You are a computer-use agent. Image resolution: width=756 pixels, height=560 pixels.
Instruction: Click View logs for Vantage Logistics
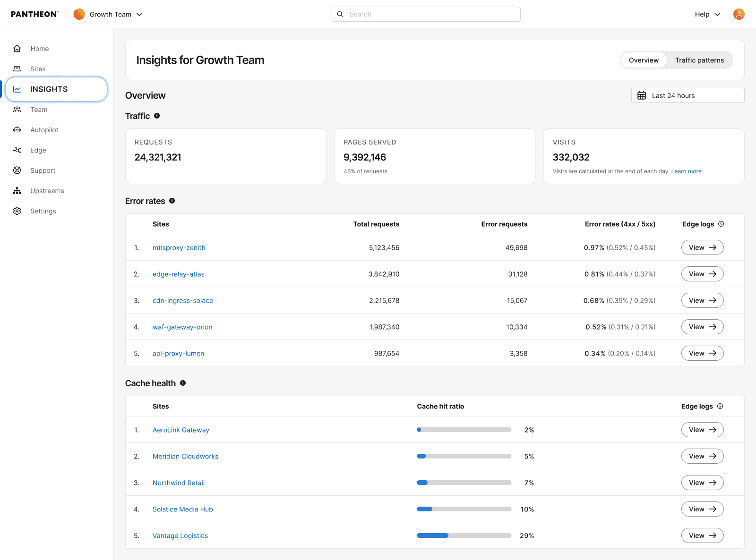coord(702,535)
